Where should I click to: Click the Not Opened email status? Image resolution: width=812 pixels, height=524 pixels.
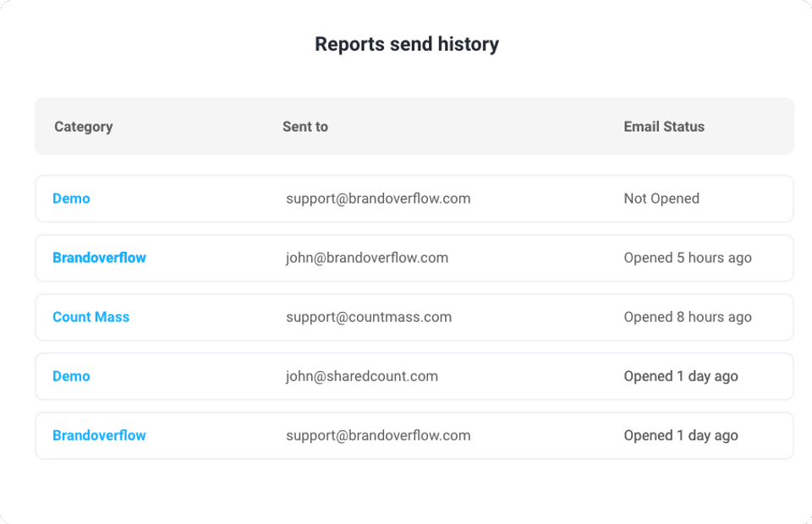(661, 199)
